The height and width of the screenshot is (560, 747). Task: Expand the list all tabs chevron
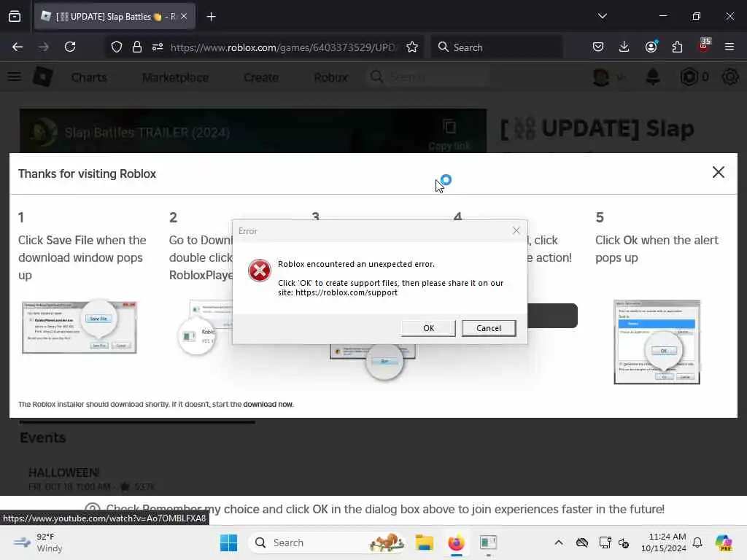click(x=602, y=16)
